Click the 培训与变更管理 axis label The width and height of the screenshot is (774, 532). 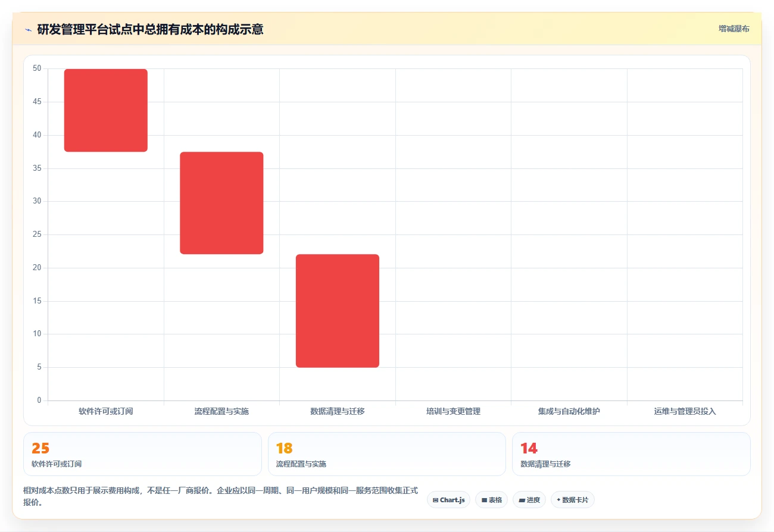(x=453, y=411)
